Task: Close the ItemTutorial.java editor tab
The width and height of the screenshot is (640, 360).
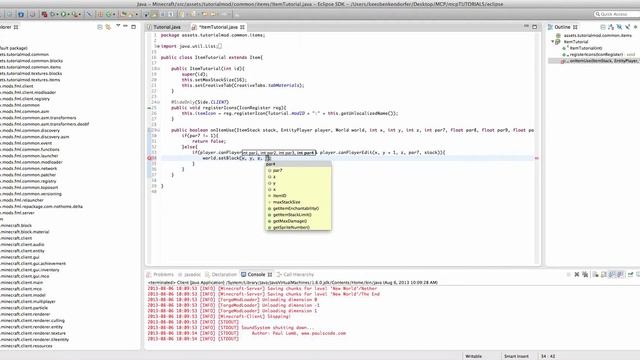Action: tap(242, 27)
